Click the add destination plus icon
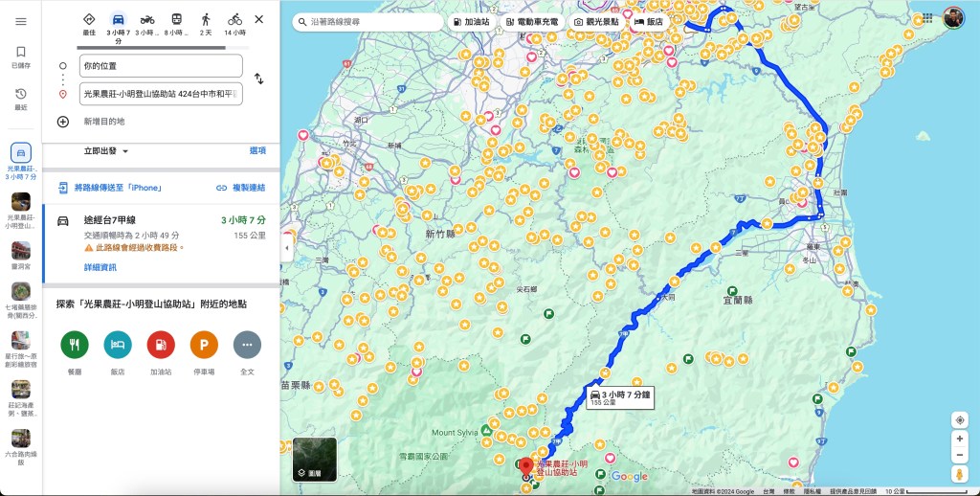This screenshot has width=980, height=496. 63,122
